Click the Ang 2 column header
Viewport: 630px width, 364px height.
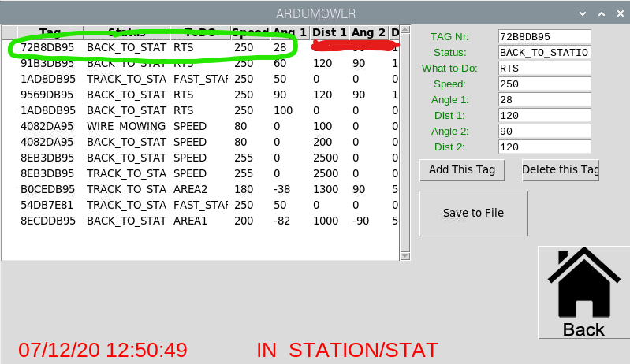pos(369,32)
